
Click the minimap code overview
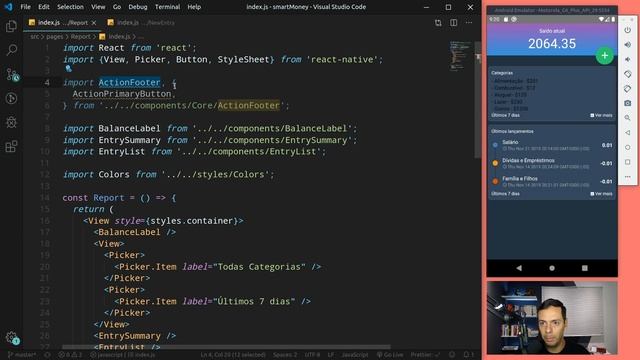[460, 56]
